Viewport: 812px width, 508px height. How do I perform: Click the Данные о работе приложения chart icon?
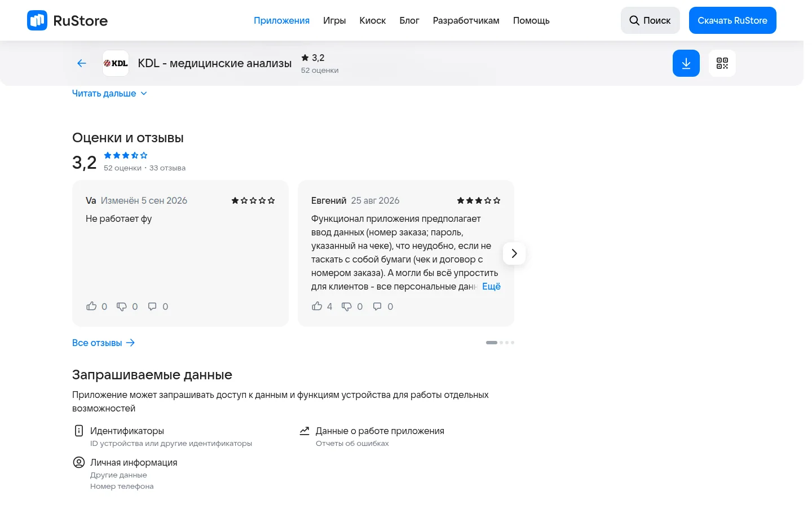[x=304, y=431]
